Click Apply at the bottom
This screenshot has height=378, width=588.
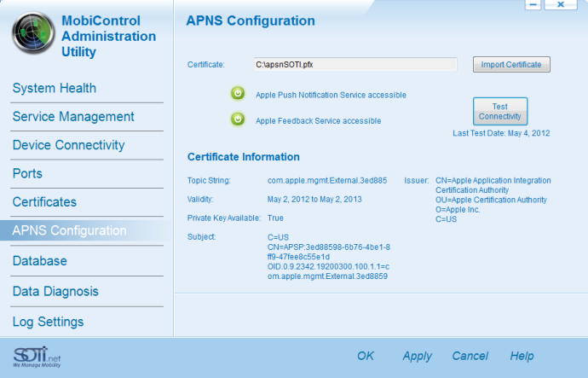pyautogui.click(x=417, y=356)
